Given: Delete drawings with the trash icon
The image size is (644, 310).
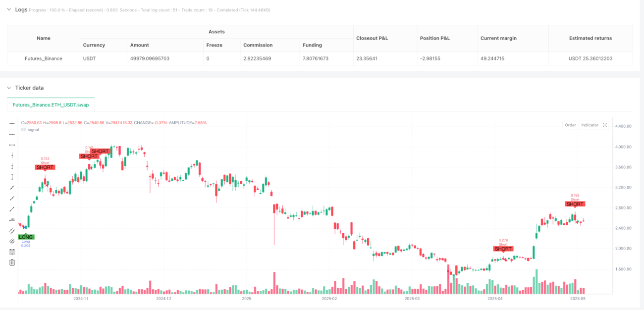Looking at the screenshot, I should (x=12, y=262).
